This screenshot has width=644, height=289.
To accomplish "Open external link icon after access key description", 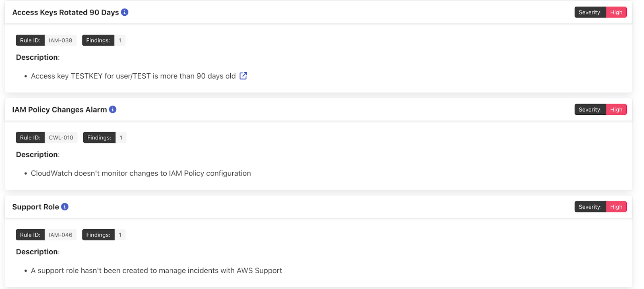I will [243, 76].
